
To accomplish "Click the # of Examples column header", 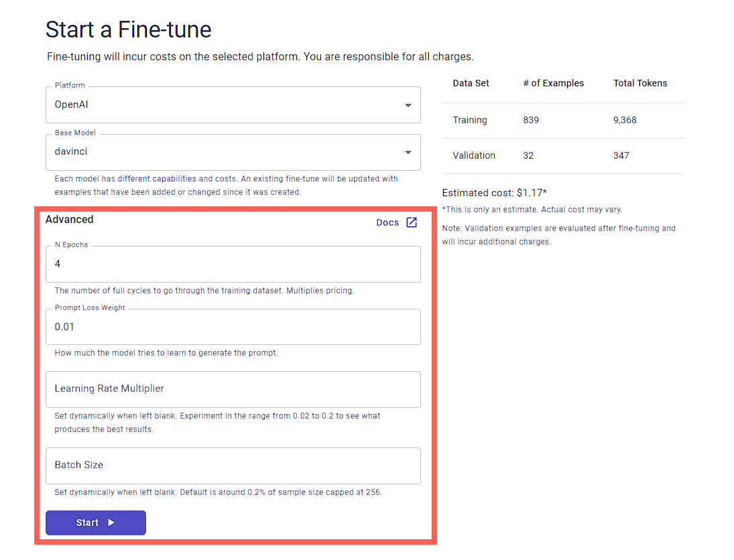I will click(553, 83).
